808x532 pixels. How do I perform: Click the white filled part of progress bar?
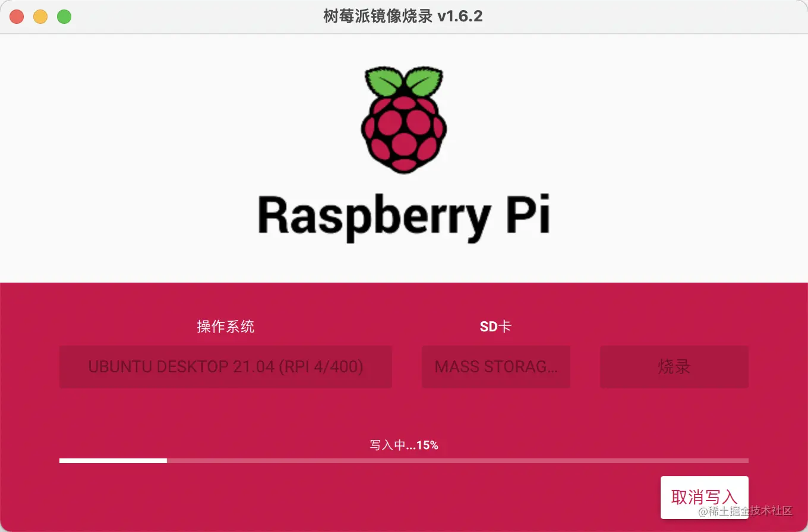pyautogui.click(x=113, y=460)
